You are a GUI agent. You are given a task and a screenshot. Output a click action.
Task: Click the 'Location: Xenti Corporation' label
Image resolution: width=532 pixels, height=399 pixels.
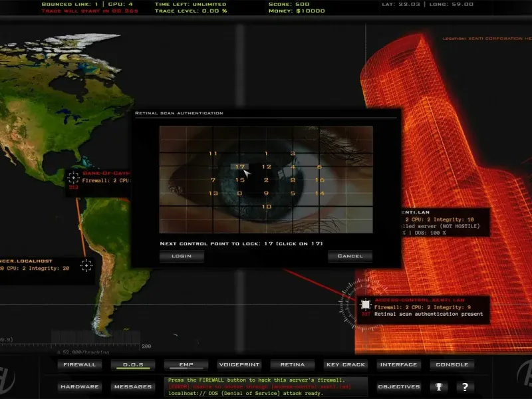click(x=487, y=39)
